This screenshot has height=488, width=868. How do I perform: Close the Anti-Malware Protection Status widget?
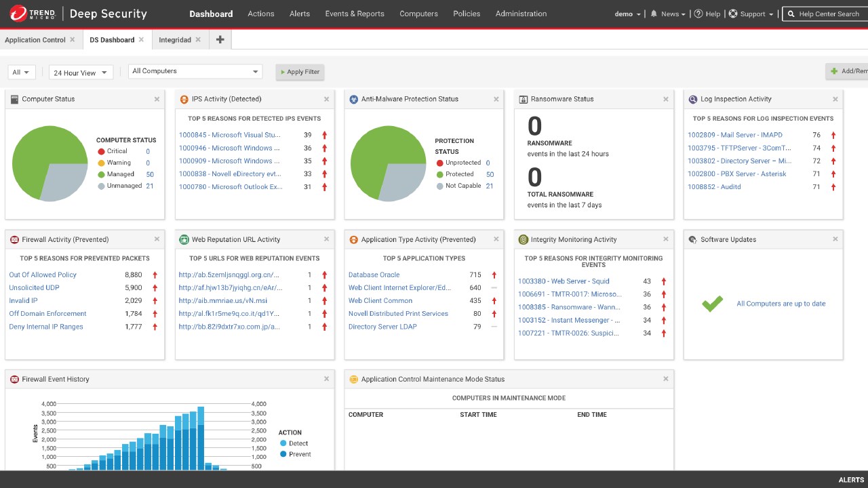click(x=496, y=99)
